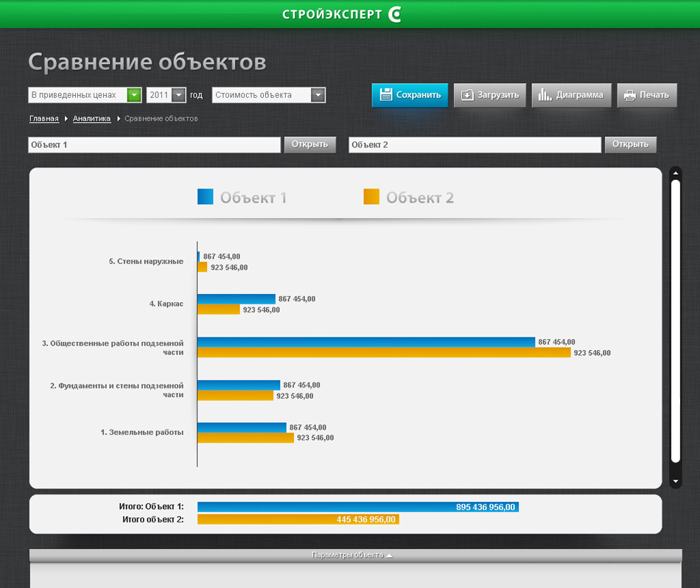Click the blue total bar 895 436 956,00
Image resolution: width=700 pixels, height=588 pixels.
358,507
